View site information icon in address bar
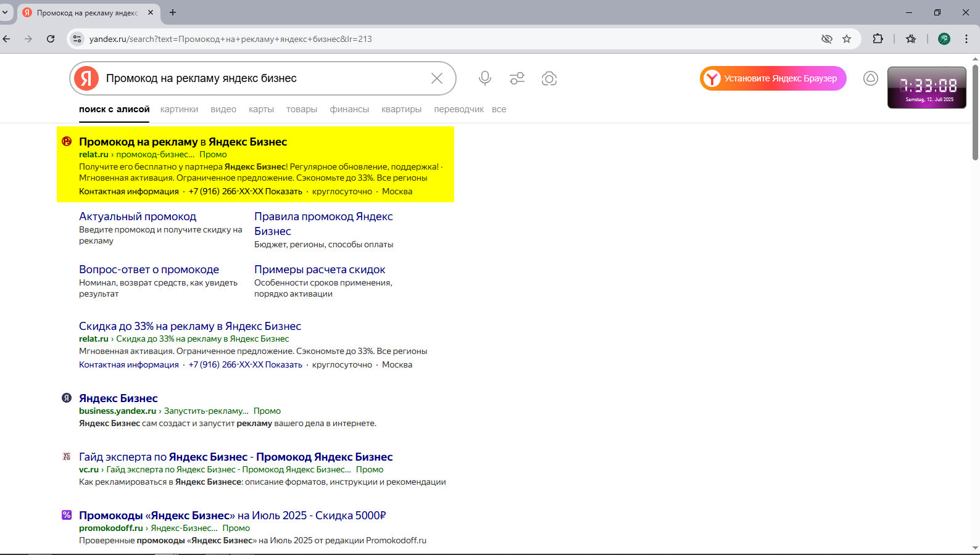The width and height of the screenshot is (980, 555). [x=77, y=39]
